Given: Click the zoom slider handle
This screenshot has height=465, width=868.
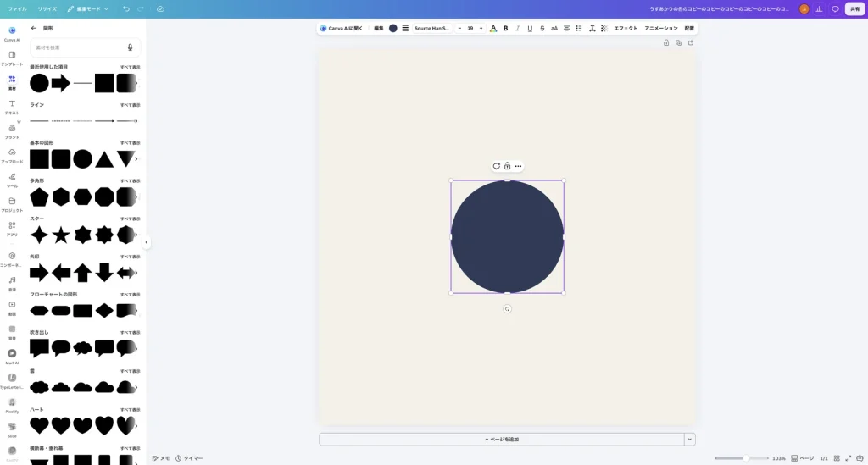Looking at the screenshot, I should pyautogui.click(x=746, y=458).
